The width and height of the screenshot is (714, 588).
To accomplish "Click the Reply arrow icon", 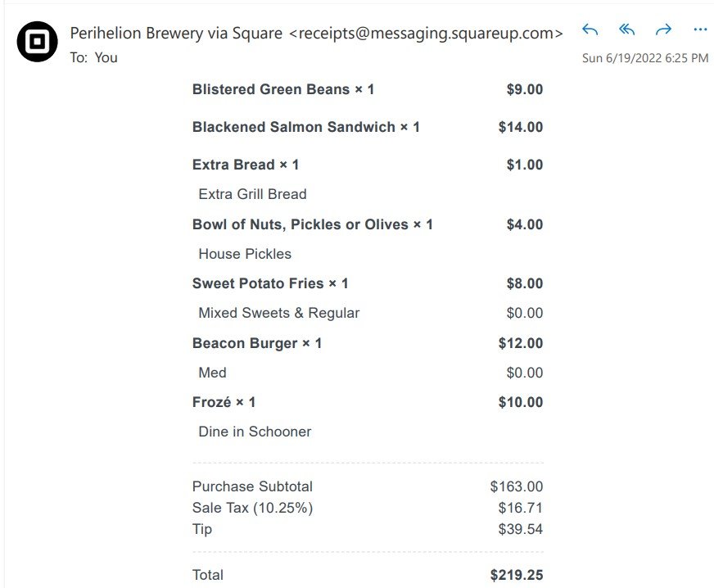I will pos(590,30).
